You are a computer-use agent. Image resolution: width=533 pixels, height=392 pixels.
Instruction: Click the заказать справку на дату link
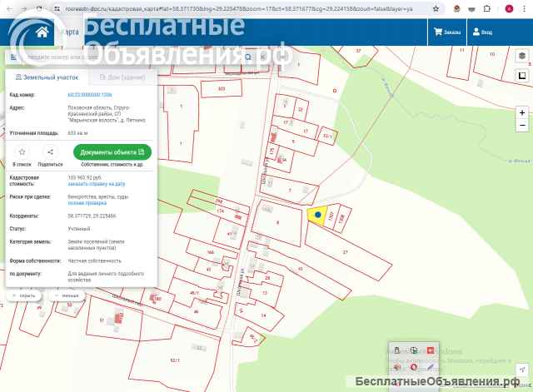pyautogui.click(x=96, y=183)
